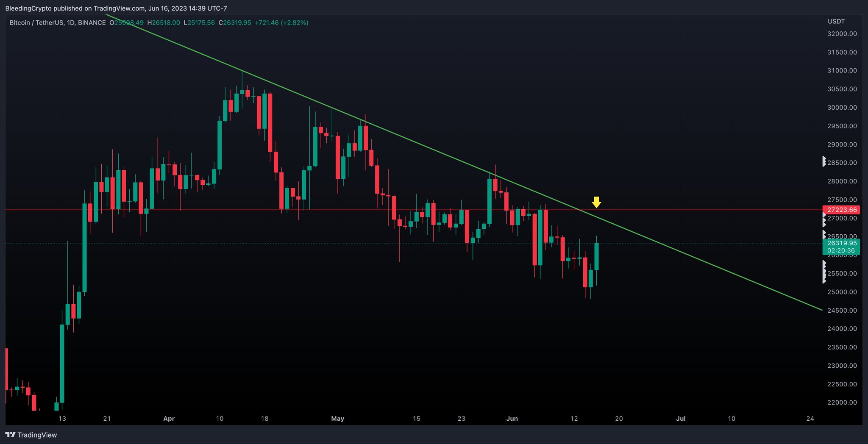Click the 24 date label on time axis
The height and width of the screenshot is (444, 868).
point(810,419)
